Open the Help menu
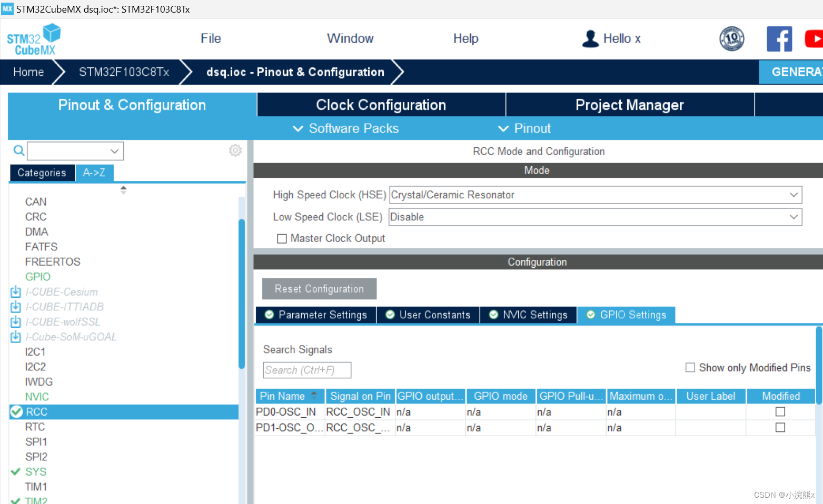This screenshot has height=504, width=823. (x=465, y=38)
